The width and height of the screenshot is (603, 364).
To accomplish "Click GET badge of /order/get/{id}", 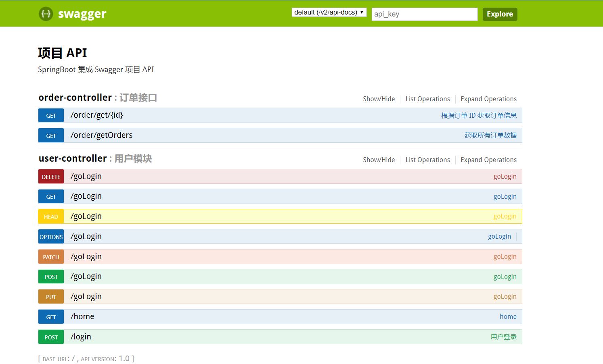I will 51,115.
